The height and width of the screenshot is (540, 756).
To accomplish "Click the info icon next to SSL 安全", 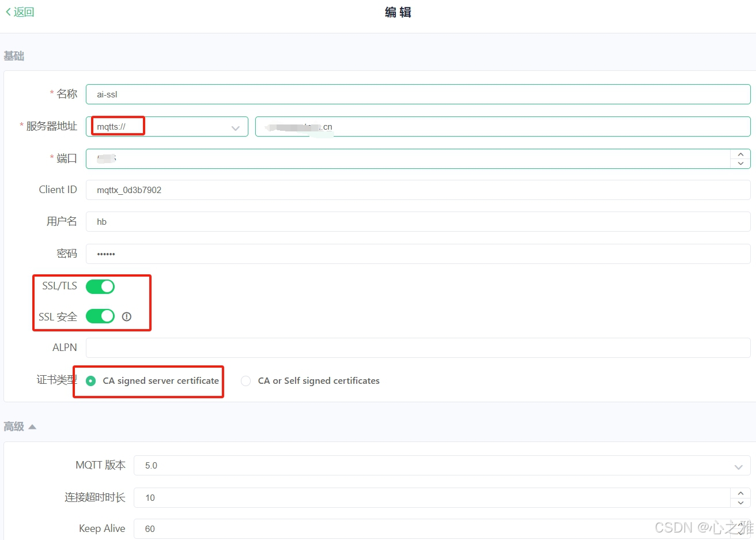I will coord(127,316).
